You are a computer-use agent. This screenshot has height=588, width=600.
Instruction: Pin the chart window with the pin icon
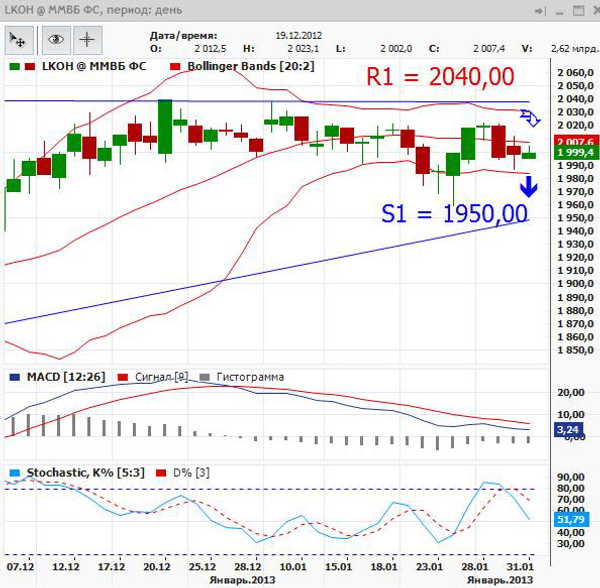pos(540,11)
